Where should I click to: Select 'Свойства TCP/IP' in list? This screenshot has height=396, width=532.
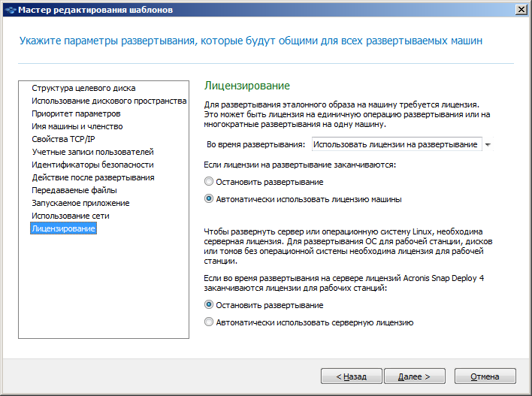pyautogui.click(x=63, y=139)
